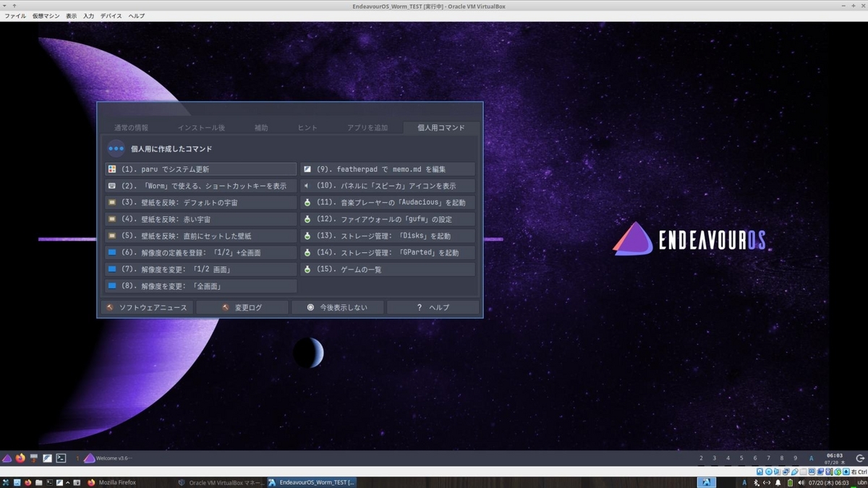Run command (1) paru system update
868x488 pixels.
[x=200, y=169]
